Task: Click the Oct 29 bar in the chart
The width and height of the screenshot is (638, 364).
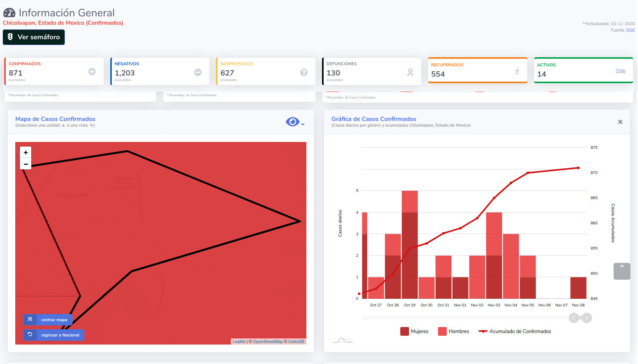Action: coord(410,245)
